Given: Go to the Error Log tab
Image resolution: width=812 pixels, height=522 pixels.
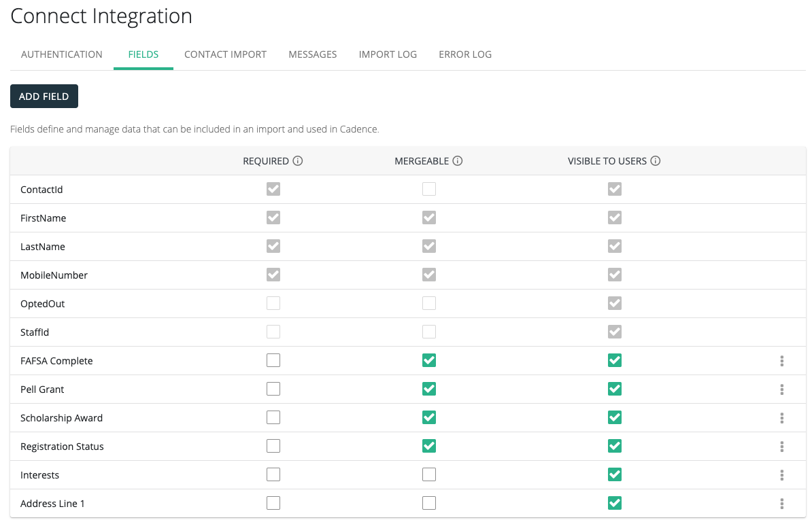Looking at the screenshot, I should (465, 54).
